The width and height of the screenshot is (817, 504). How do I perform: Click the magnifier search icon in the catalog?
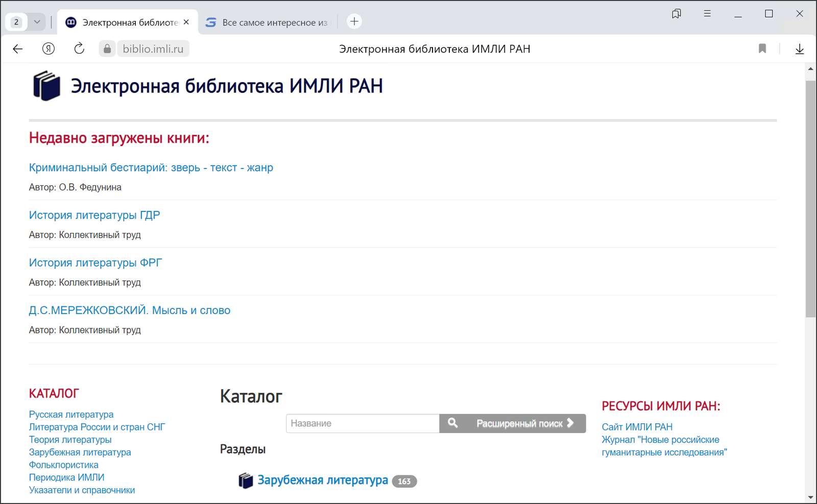point(452,423)
